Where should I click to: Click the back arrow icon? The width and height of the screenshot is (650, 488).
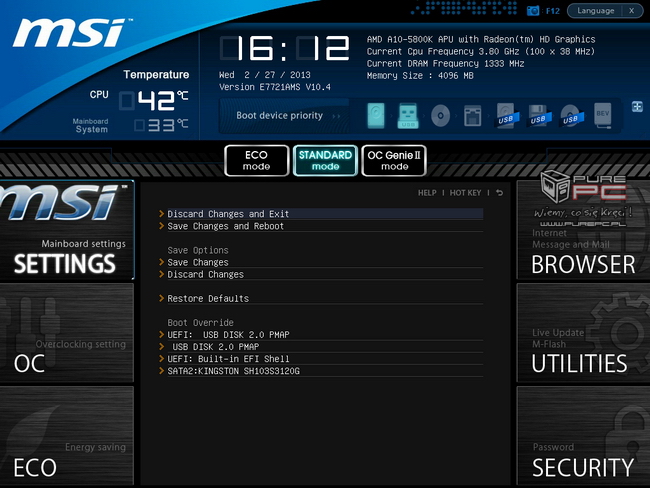tap(500, 193)
